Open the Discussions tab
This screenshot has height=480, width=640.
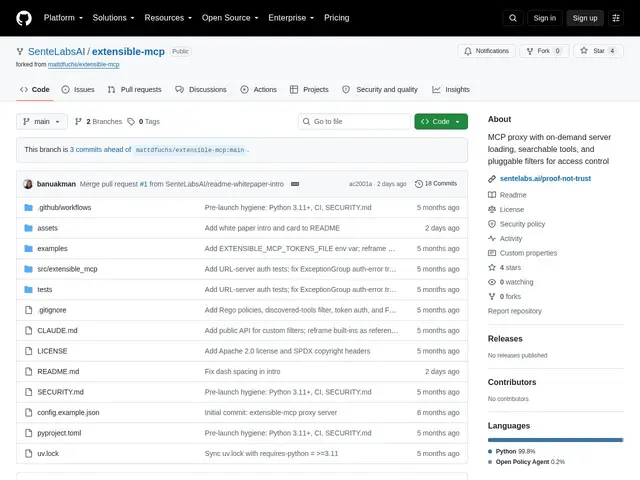point(201,89)
